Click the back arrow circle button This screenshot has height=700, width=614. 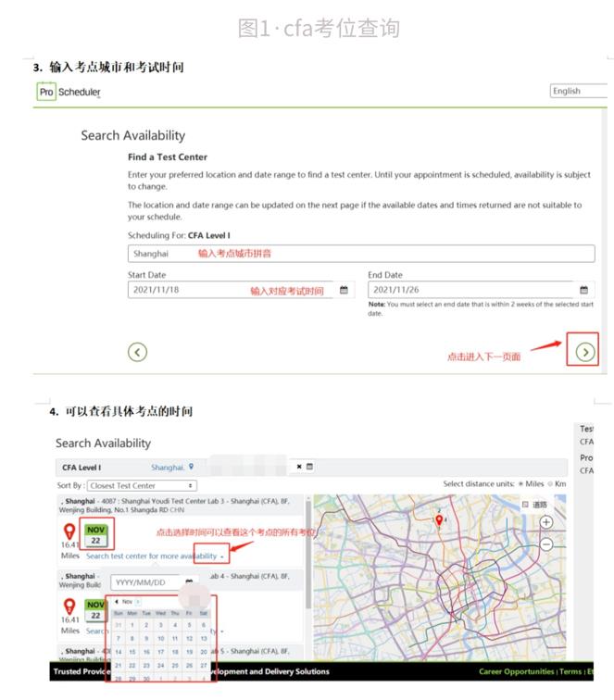click(x=137, y=351)
